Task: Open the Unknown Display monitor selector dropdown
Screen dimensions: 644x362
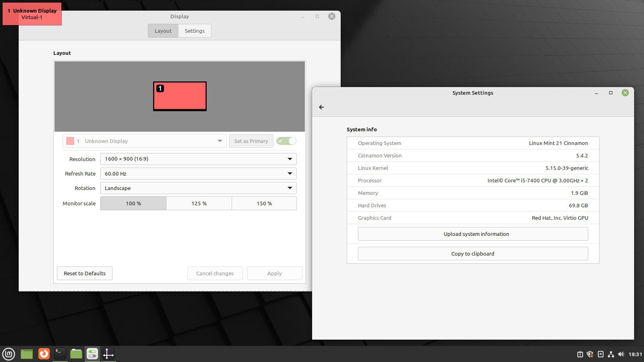Action: pos(145,141)
